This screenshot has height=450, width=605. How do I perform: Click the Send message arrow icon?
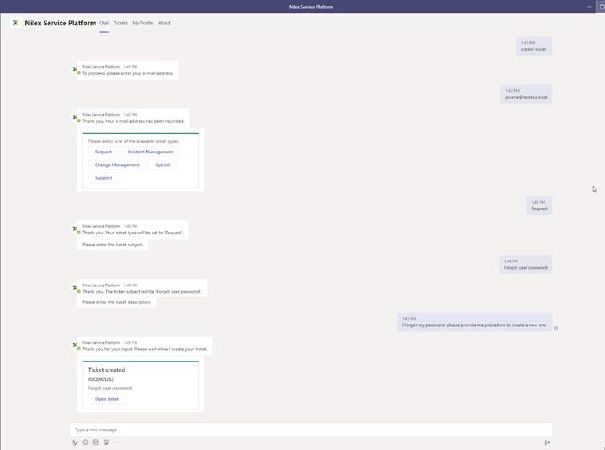pyautogui.click(x=547, y=441)
